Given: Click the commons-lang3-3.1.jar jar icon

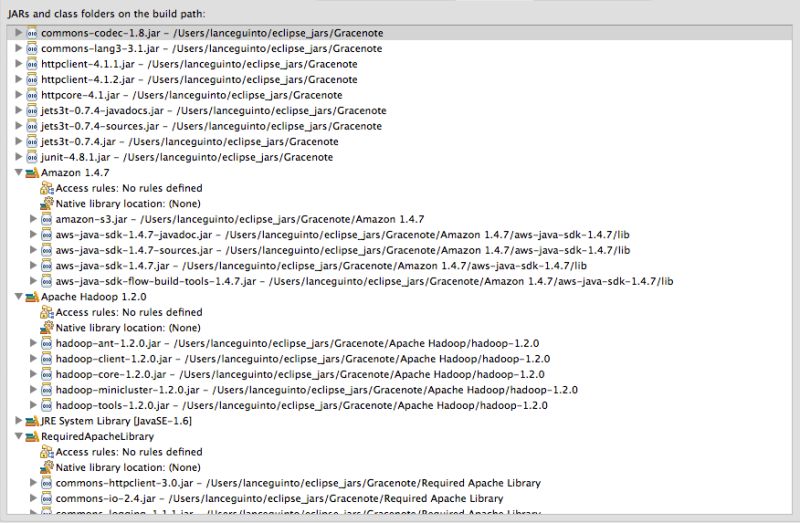Looking at the screenshot, I should (32, 48).
